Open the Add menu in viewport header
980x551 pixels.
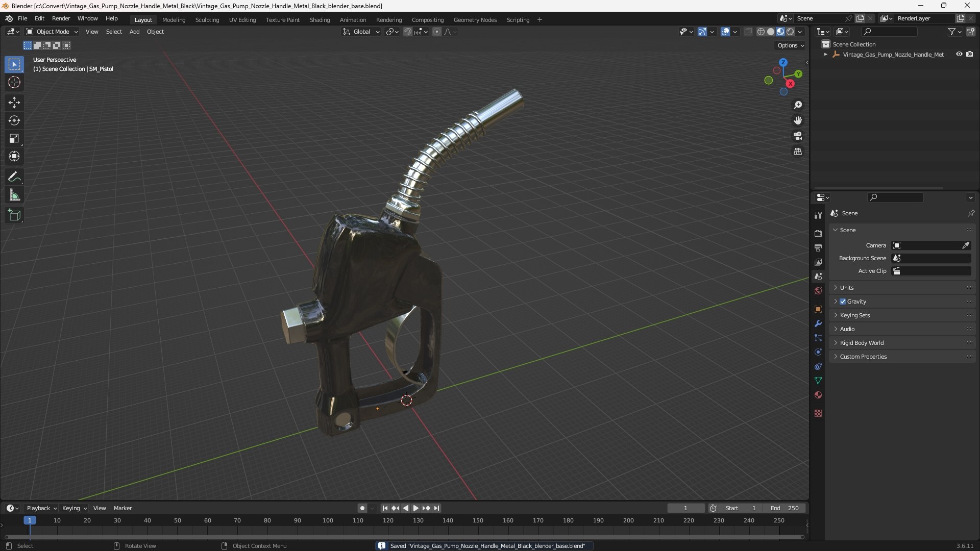(134, 32)
